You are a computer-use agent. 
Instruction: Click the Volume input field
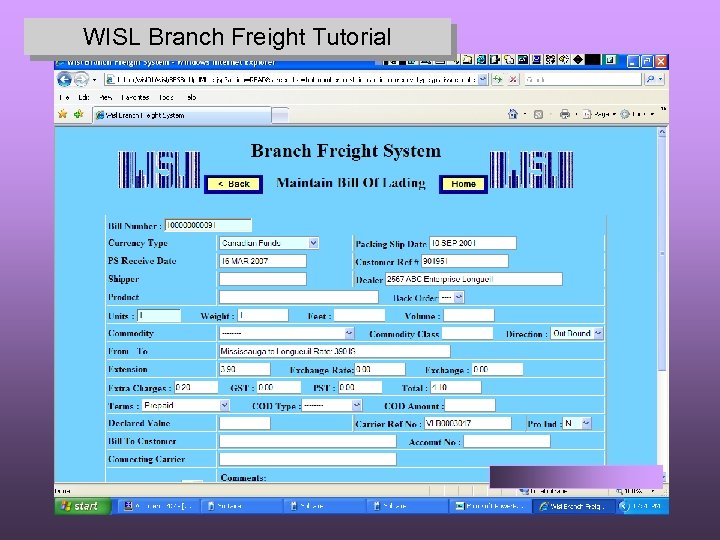(x=469, y=315)
